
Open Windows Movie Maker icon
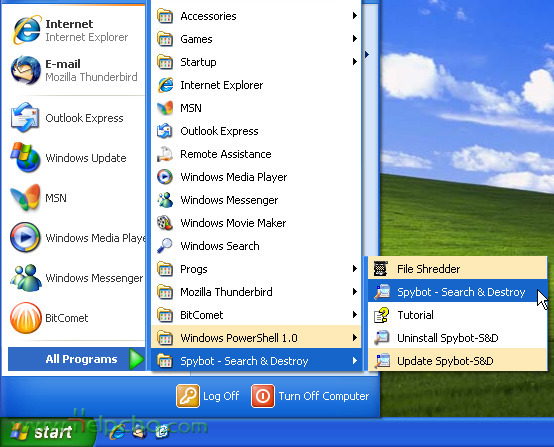coord(165,223)
